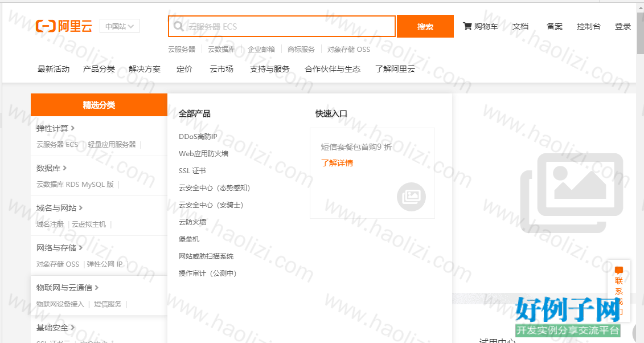
Task: Open the 控制台 link
Action: 589,26
